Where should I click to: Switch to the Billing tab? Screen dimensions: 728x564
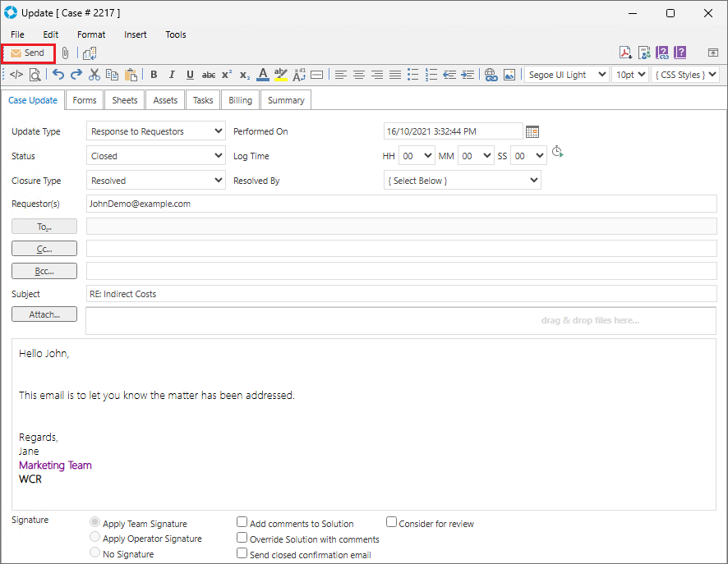click(240, 100)
